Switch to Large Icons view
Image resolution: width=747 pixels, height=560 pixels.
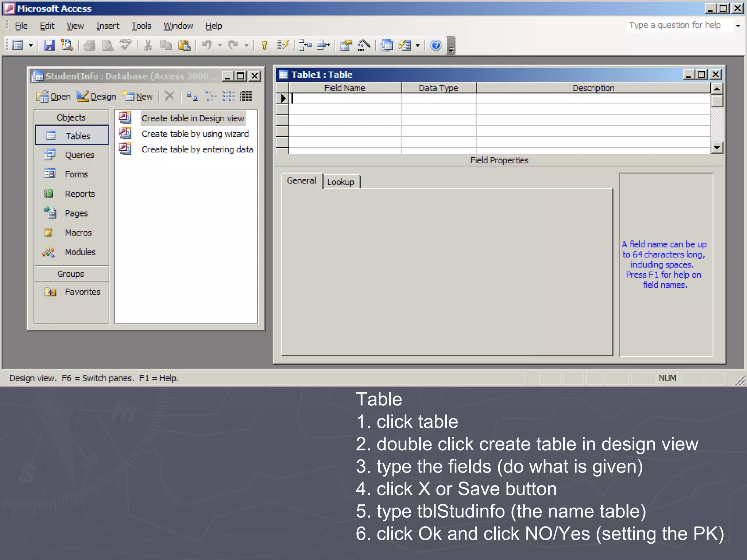pyautogui.click(x=192, y=96)
